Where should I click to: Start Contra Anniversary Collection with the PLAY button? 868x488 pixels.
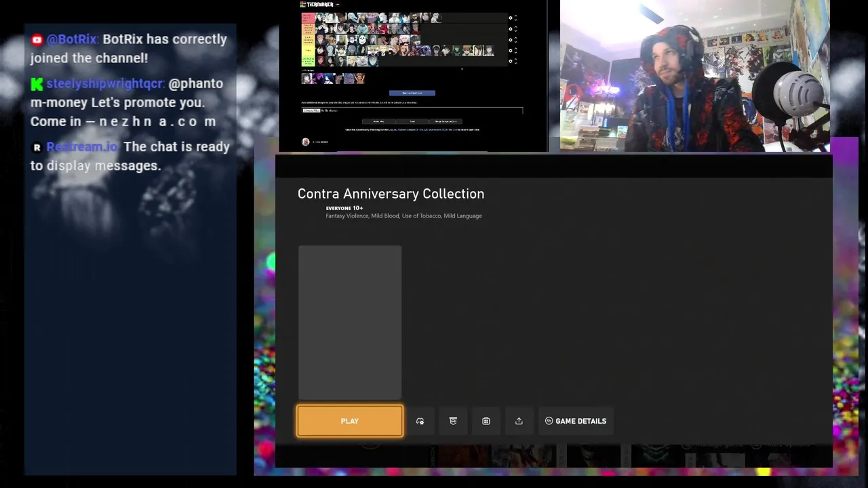click(350, 421)
